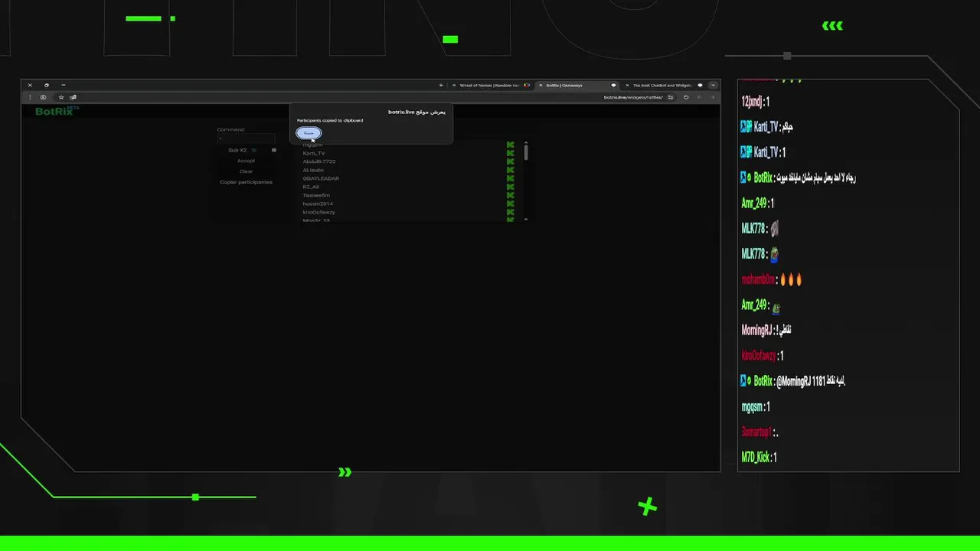Switch to The Best Chatbot and Widgets tab
The height and width of the screenshot is (551, 980).
tap(662, 85)
